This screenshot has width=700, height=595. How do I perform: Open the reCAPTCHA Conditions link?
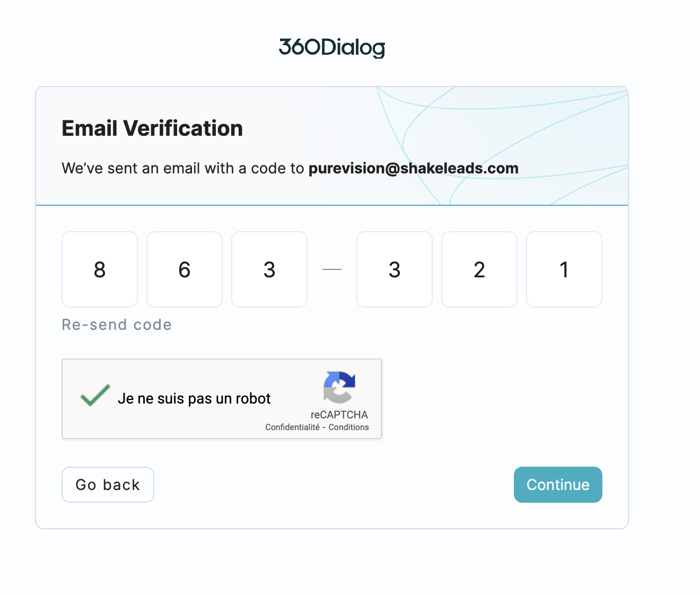pos(348,427)
